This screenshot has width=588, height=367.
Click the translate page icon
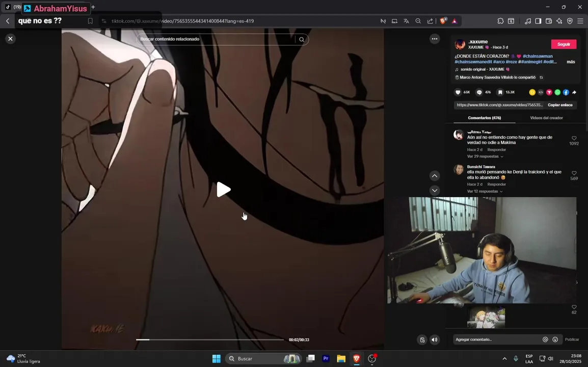[x=406, y=21]
